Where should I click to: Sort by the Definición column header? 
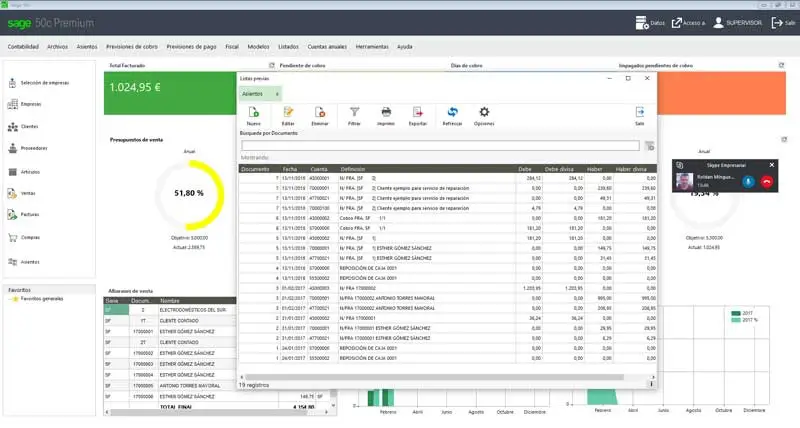point(427,169)
